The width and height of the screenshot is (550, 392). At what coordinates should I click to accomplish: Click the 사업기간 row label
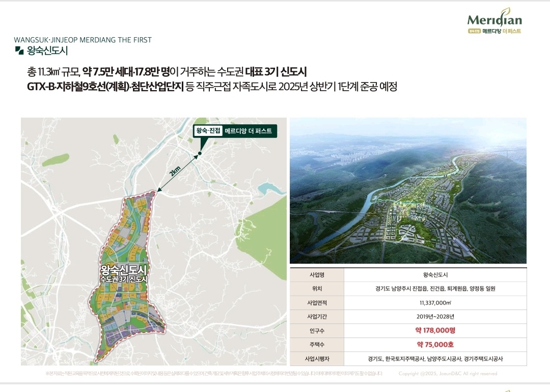[x=317, y=316]
